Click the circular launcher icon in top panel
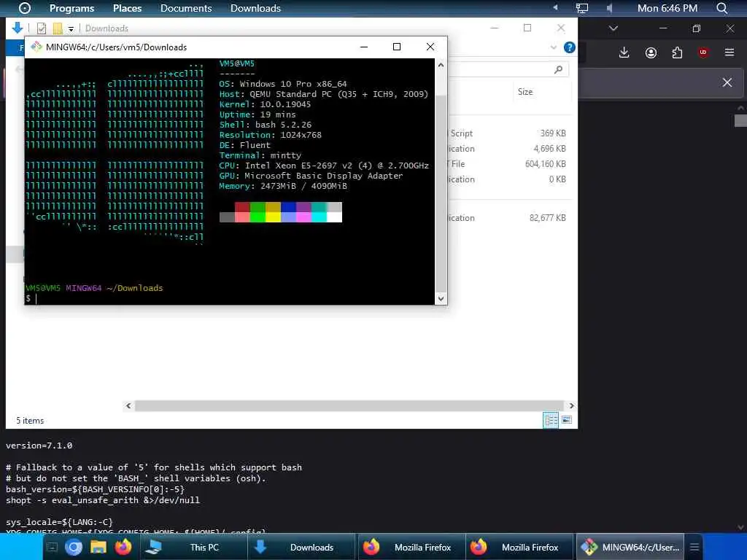Image resolution: width=747 pixels, height=560 pixels. tap(24, 8)
